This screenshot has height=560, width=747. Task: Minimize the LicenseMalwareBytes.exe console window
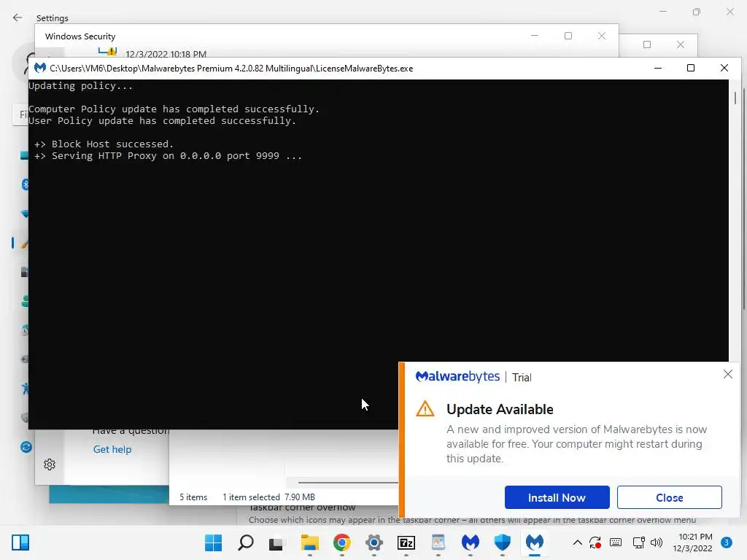tap(658, 68)
